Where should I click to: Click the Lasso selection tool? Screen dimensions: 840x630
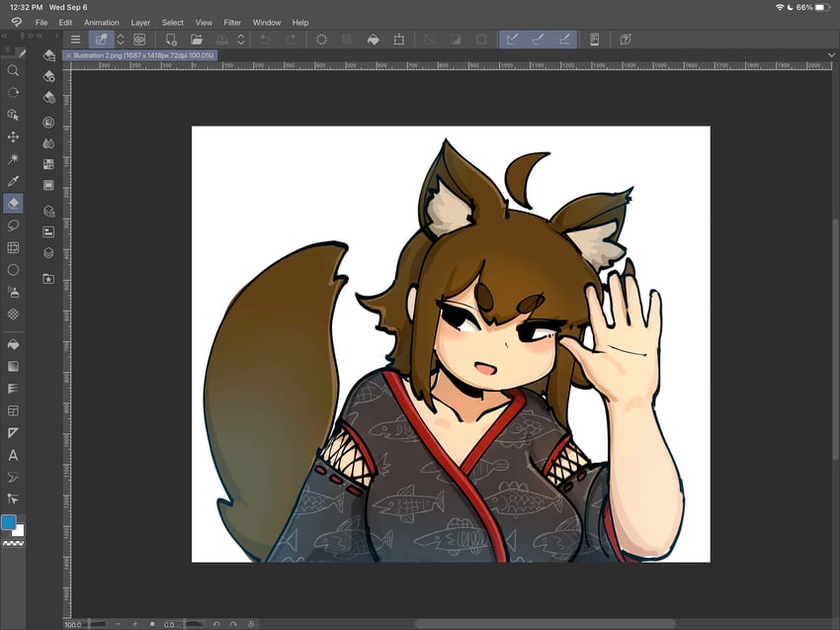coord(14,225)
